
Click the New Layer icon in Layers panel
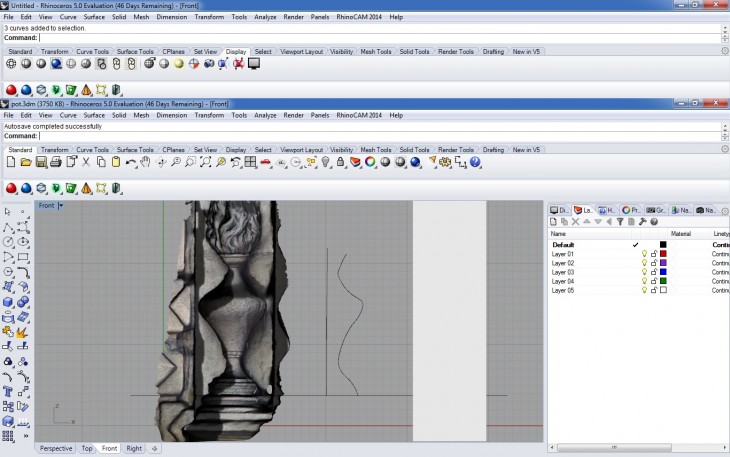(553, 221)
